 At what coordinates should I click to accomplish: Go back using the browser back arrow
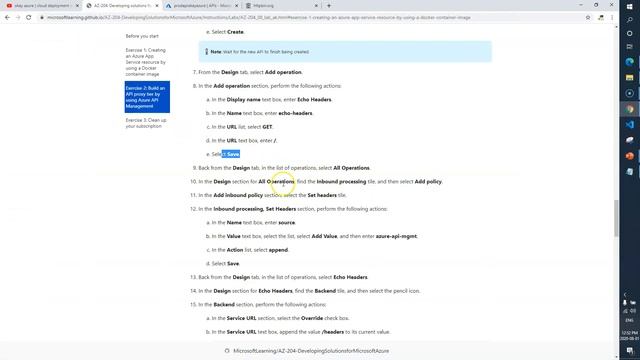pyautogui.click(x=7, y=18)
